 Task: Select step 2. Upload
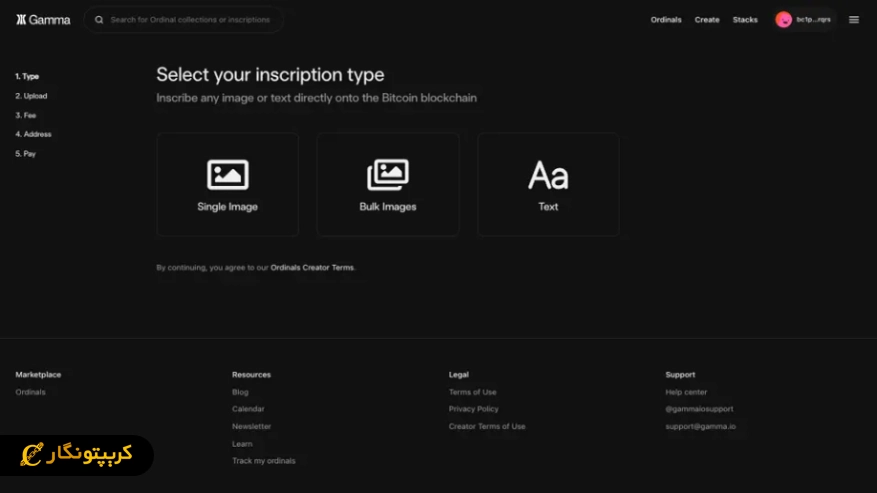point(31,96)
